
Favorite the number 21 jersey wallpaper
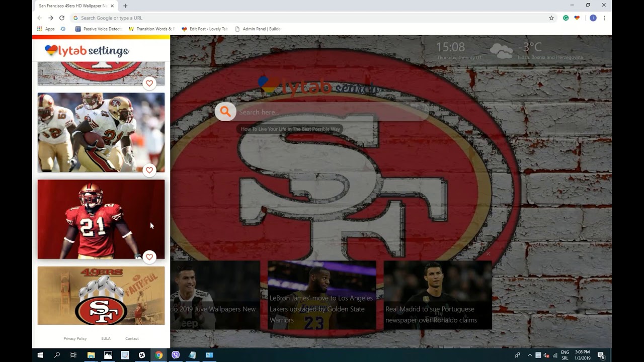(x=149, y=257)
